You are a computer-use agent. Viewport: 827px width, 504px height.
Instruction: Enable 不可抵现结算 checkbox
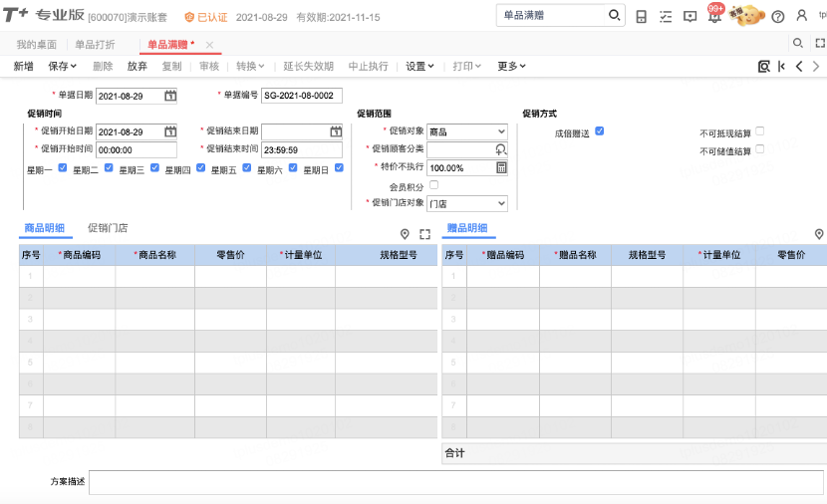click(x=760, y=131)
